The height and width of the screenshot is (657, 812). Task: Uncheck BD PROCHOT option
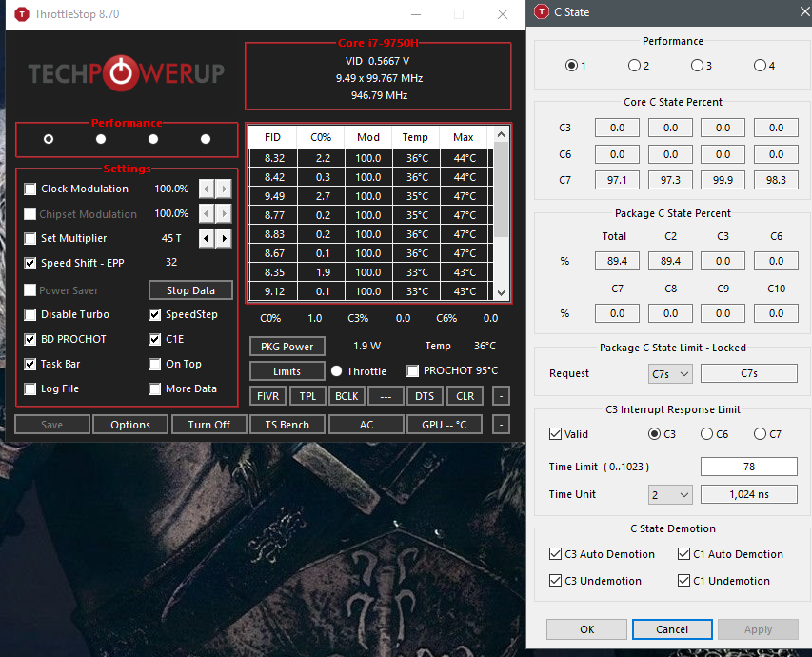click(30, 339)
